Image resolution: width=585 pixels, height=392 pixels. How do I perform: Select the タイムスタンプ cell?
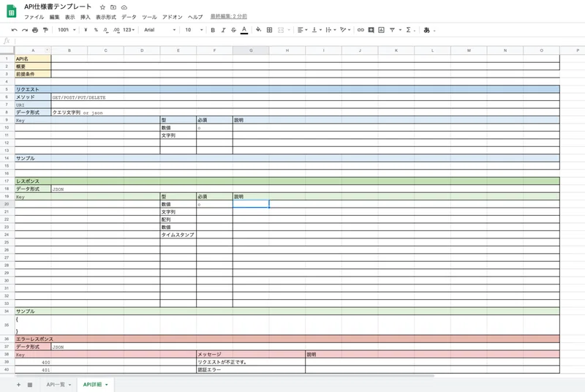[x=178, y=235]
